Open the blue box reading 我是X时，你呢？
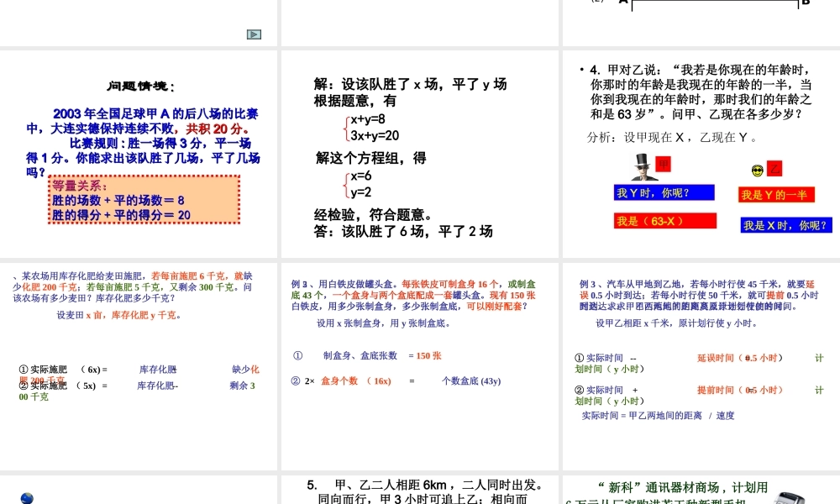Viewport: 840px width, 504px height. coord(785,224)
